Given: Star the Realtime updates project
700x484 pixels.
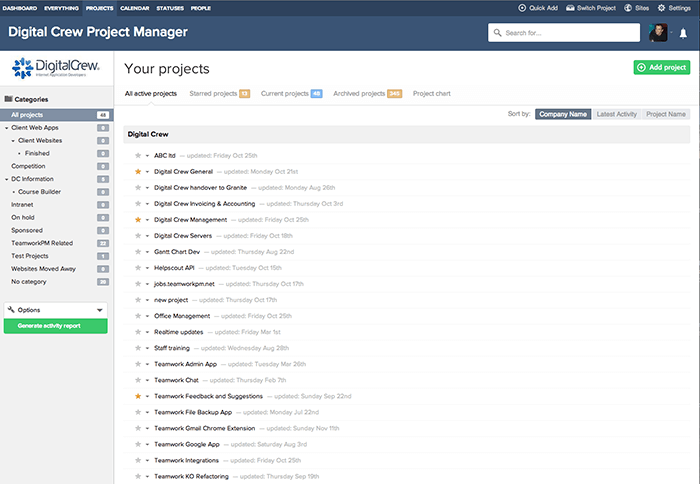Looking at the screenshot, I should point(138,332).
